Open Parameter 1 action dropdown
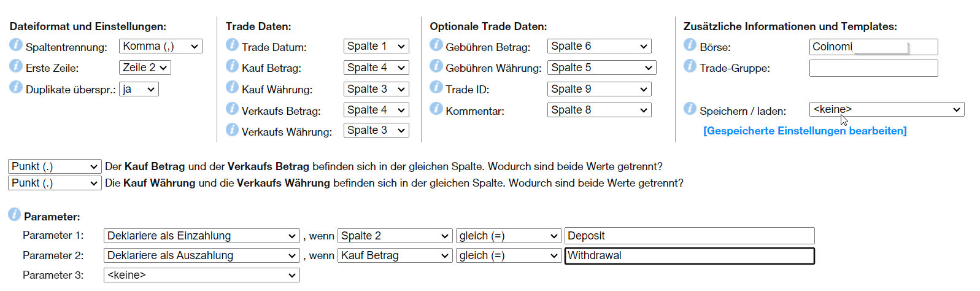980x291 pixels. (201, 236)
